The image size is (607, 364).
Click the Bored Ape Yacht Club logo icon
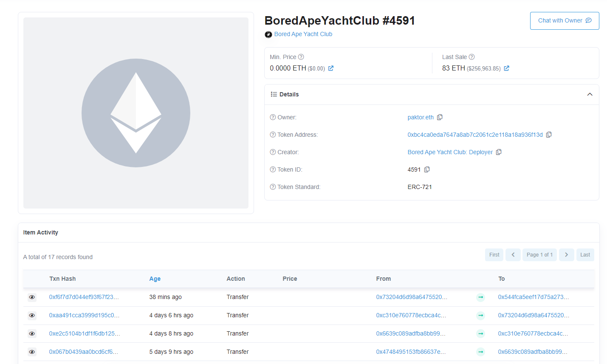268,34
